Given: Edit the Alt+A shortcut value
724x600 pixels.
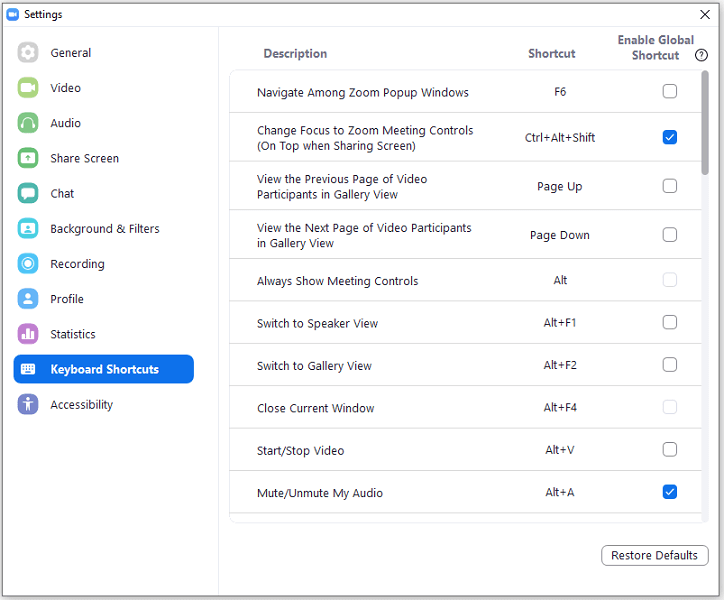Looking at the screenshot, I should (x=560, y=492).
